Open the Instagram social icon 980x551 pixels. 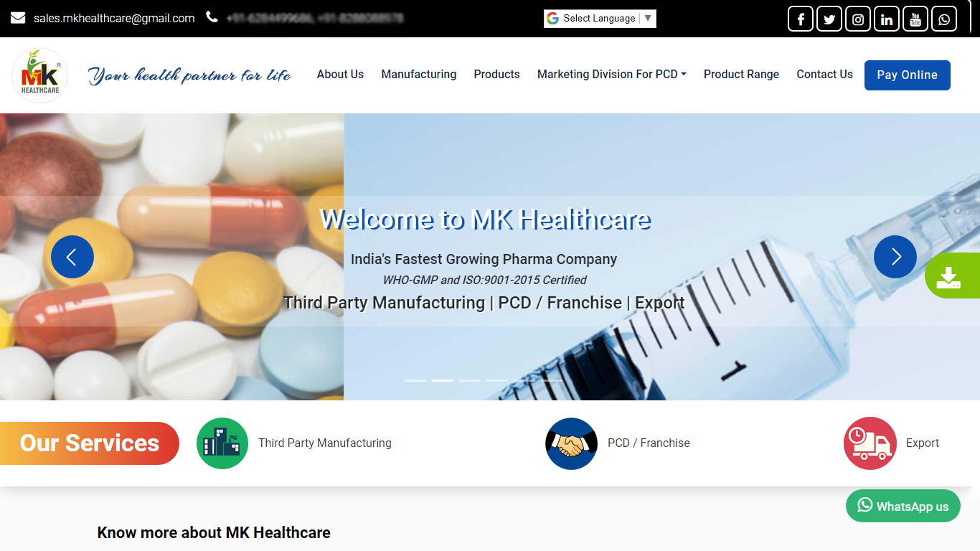tap(858, 19)
